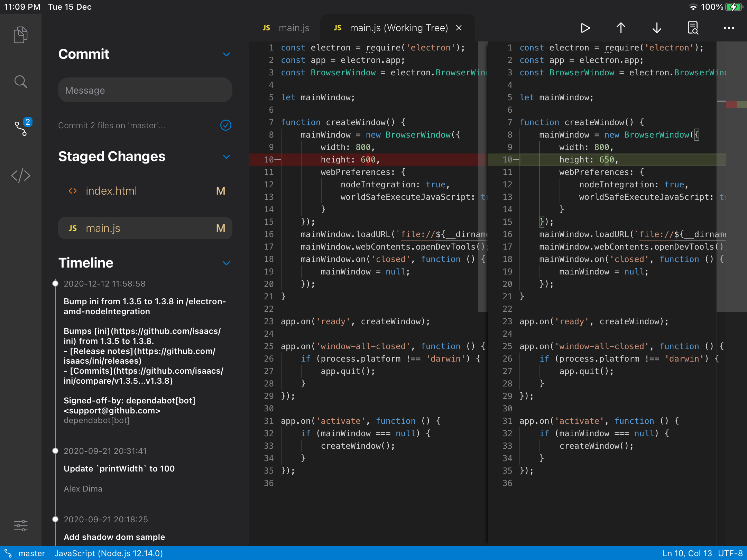Select the 2020-09-21 20:31:41 timeline marker
Screen dimensions: 747x560
coord(55,451)
